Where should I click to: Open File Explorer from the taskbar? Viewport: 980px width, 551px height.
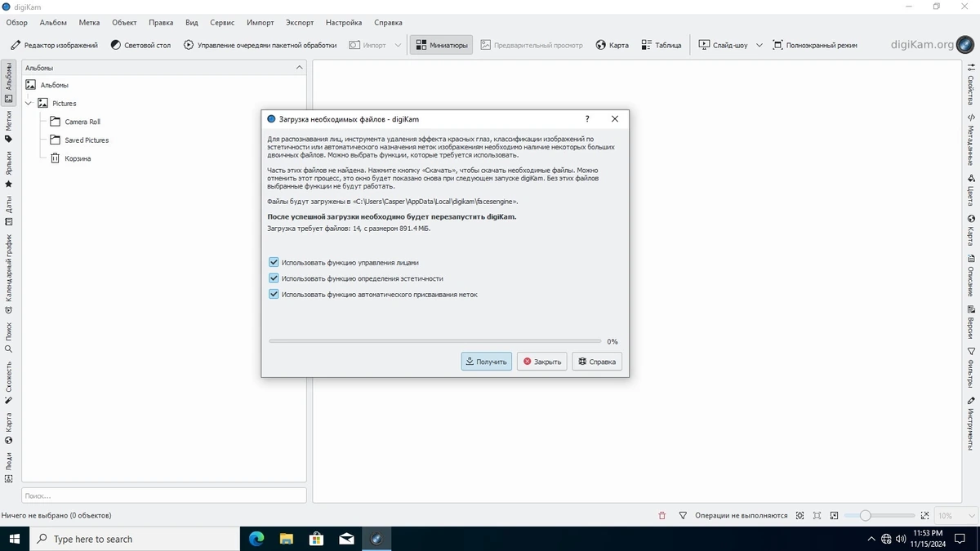[x=287, y=539]
